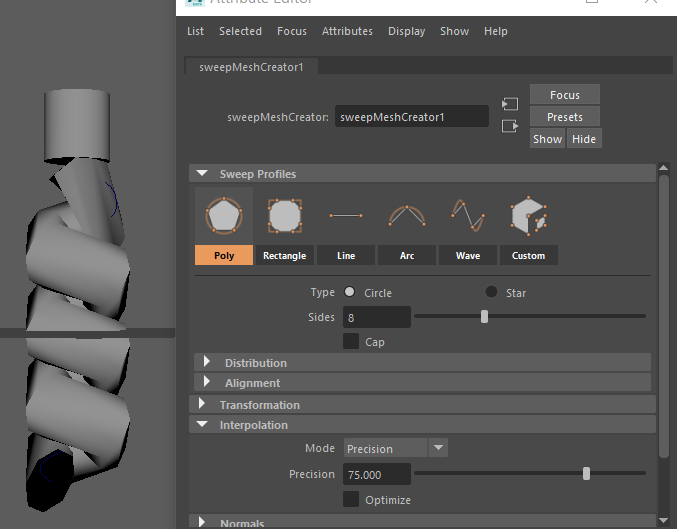Select the Wave sweep profile icon
677x529 pixels.
click(468, 215)
